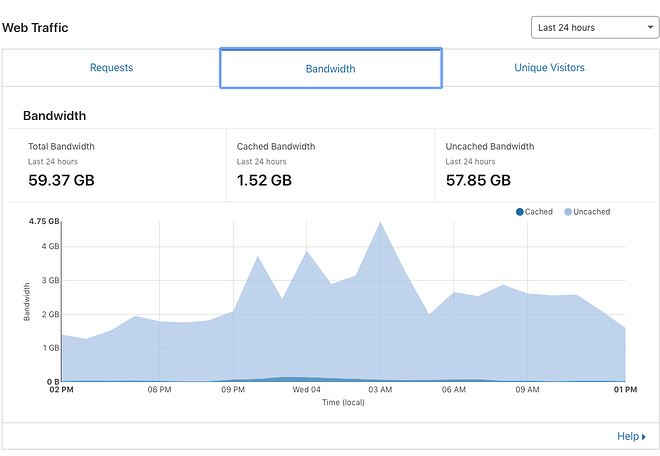
Task: Click the 0 B y-axis label
Action: point(53,381)
